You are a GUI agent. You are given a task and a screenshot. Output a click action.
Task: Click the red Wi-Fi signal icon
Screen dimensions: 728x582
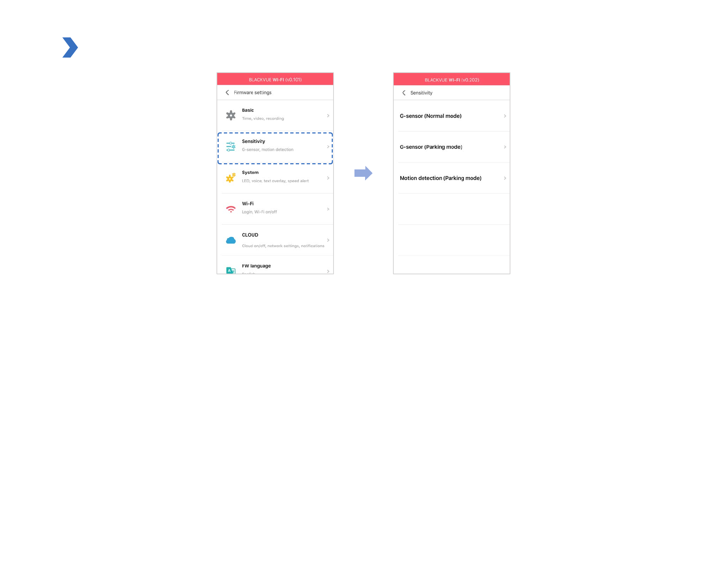click(x=230, y=209)
